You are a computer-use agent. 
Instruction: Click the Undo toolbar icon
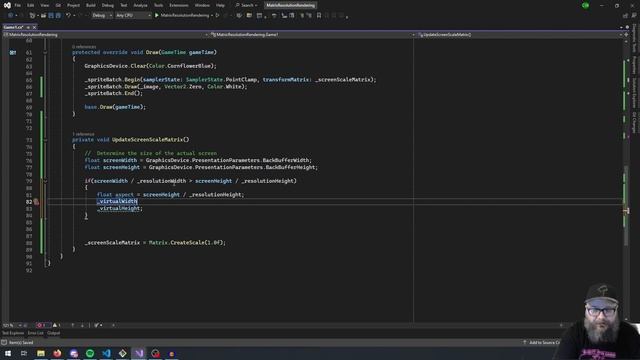coord(68,16)
